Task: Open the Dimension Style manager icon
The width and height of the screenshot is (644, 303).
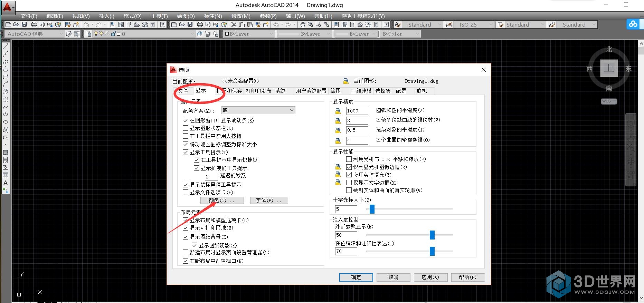Action: pos(449,25)
